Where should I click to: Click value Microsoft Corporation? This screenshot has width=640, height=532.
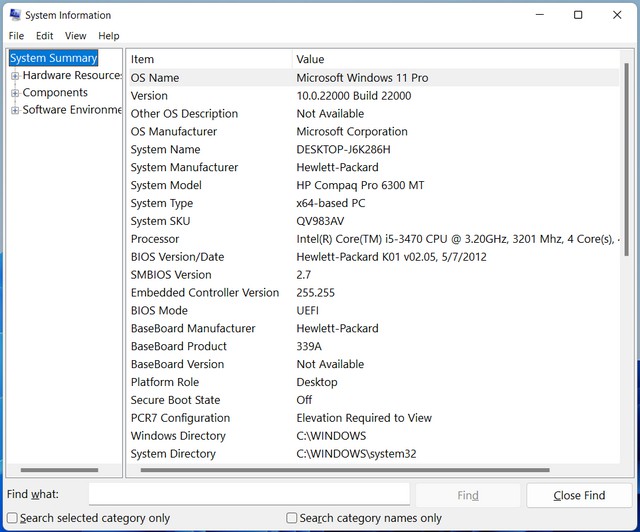point(352,131)
